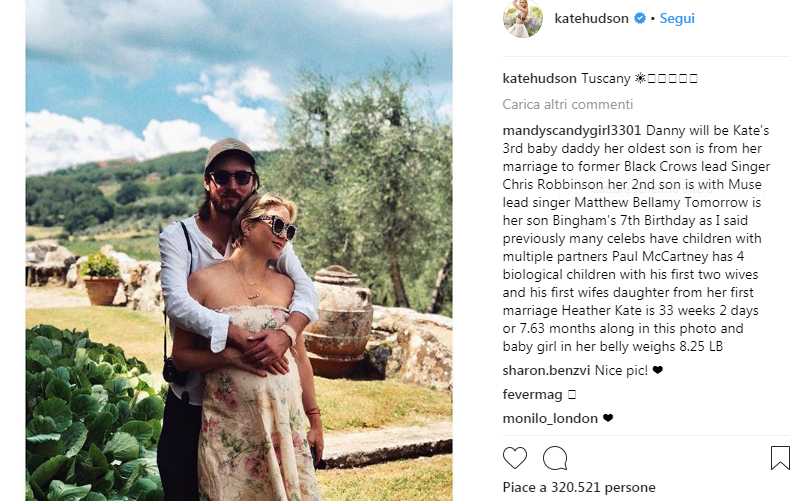View likes list Piace a 320.521 persone
This screenshot has width=797, height=501.
tap(579, 487)
